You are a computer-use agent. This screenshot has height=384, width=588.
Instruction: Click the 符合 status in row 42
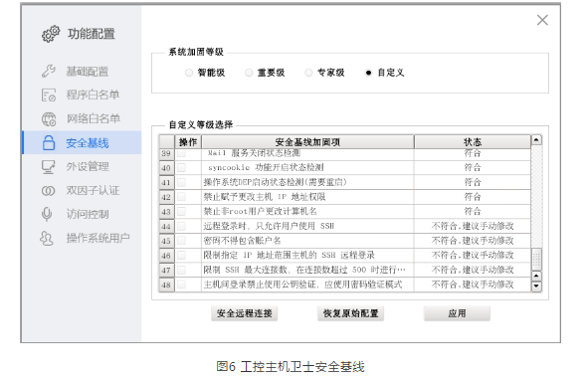tap(473, 197)
